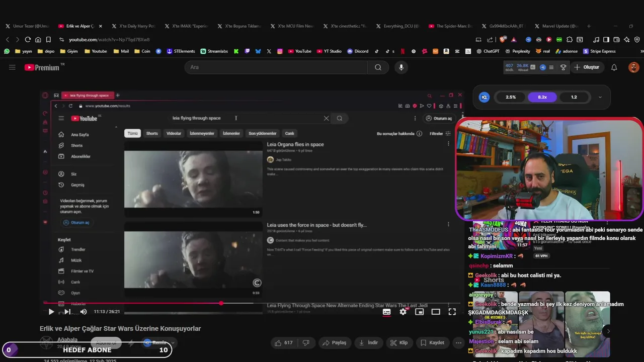
Task: Focus the Ara search field
Action: point(276,67)
